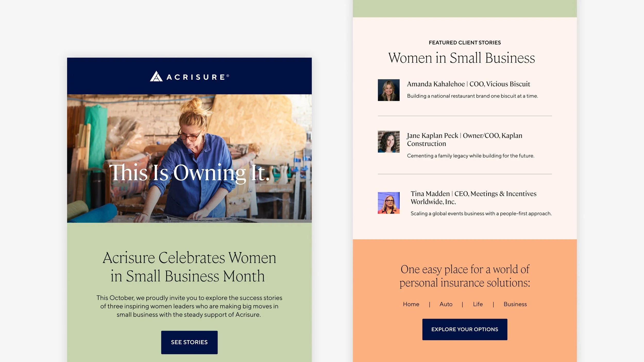Click the Explore Your Options button
The image size is (644, 362).
click(x=465, y=329)
